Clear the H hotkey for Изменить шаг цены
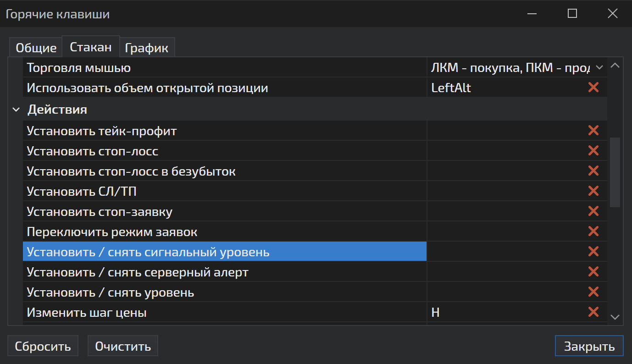Image resolution: width=632 pixels, height=364 pixels. click(593, 312)
